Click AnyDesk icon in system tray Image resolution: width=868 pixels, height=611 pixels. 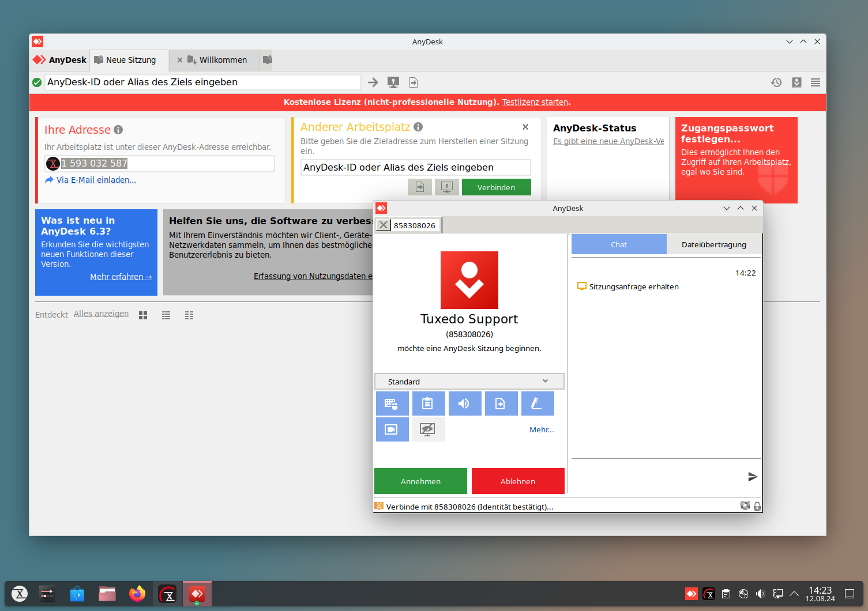[691, 594]
